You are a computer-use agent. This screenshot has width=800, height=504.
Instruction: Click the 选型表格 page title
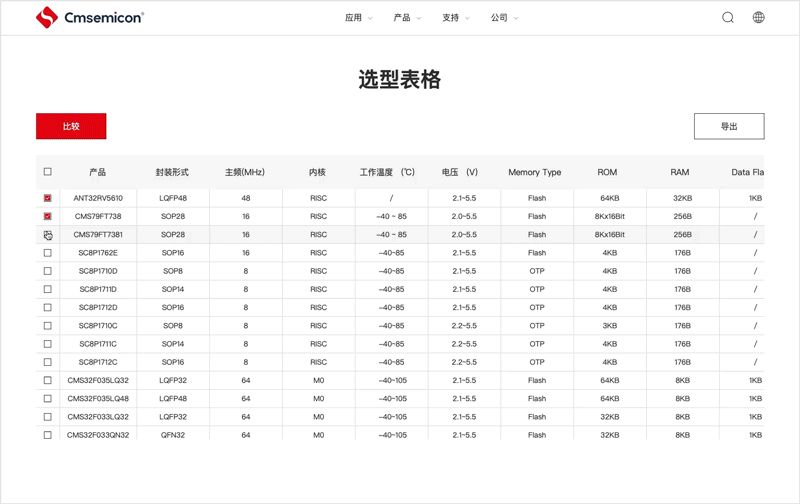click(399, 80)
